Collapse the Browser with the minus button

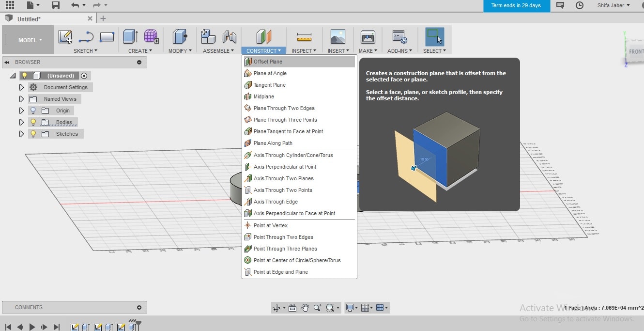pos(139,62)
